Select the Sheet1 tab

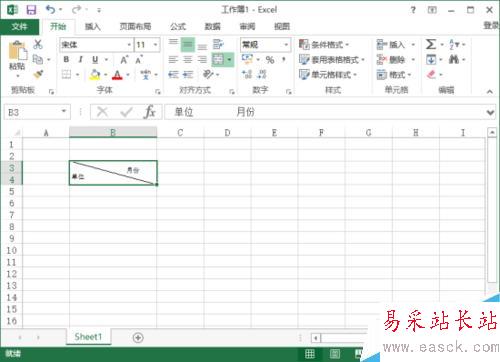click(88, 337)
